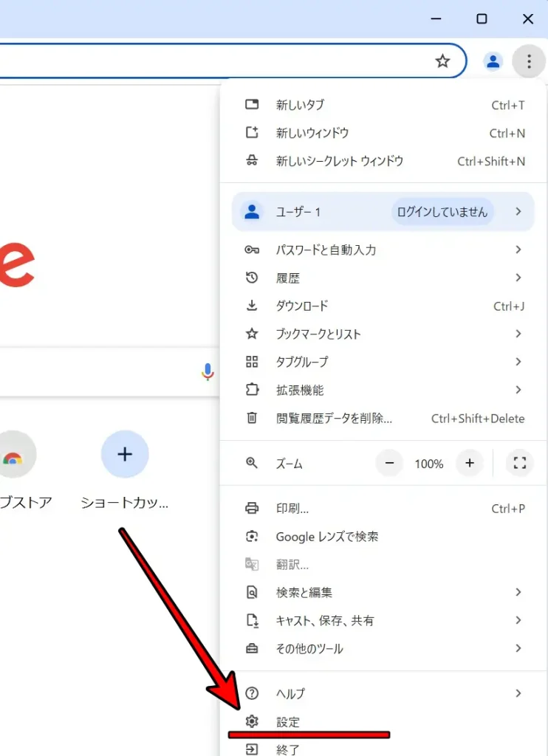Decrease zoom with the minus button
Viewport: 548px width, 756px height.
(389, 464)
